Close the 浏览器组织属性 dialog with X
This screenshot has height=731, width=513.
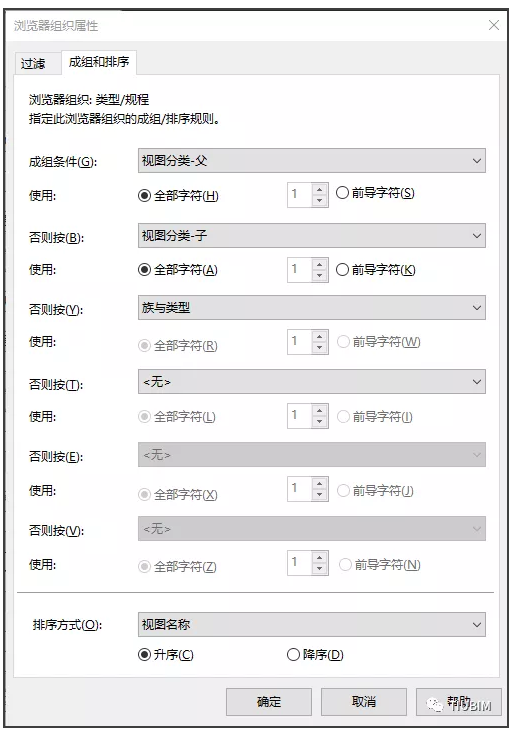click(493, 25)
